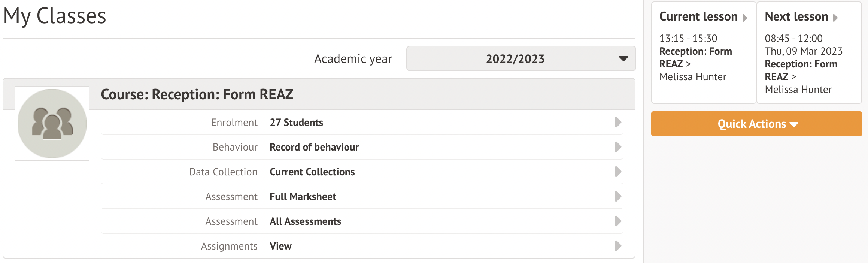Open the 27 Students enrolment link

click(x=296, y=123)
